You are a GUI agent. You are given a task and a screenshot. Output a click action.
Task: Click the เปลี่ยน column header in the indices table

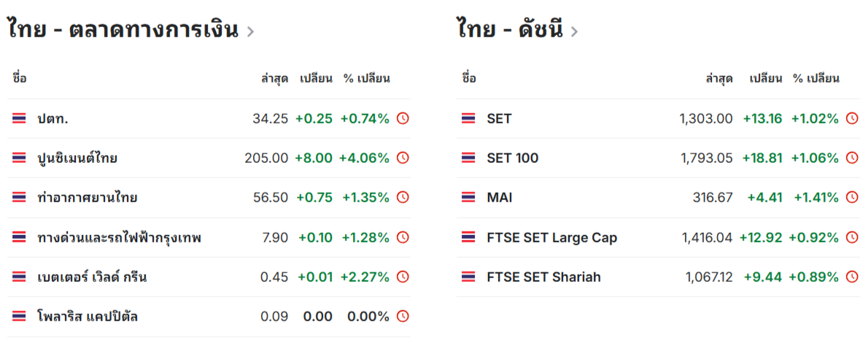[x=766, y=78]
